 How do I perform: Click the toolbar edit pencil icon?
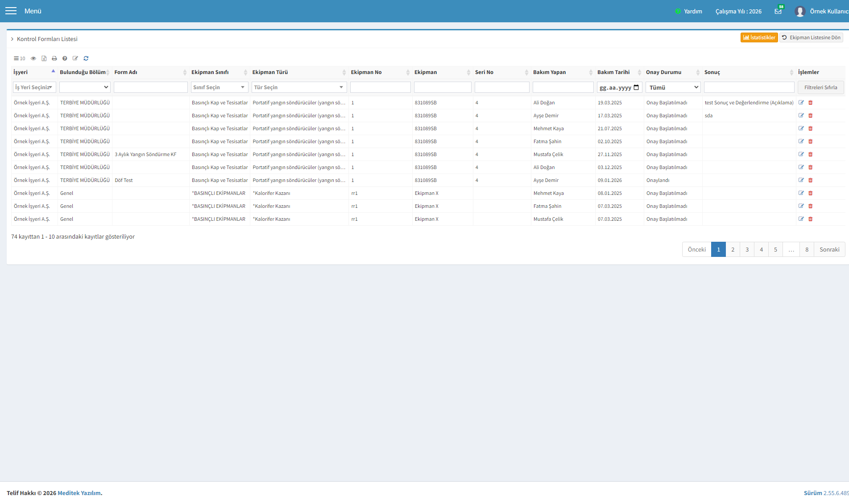75,58
